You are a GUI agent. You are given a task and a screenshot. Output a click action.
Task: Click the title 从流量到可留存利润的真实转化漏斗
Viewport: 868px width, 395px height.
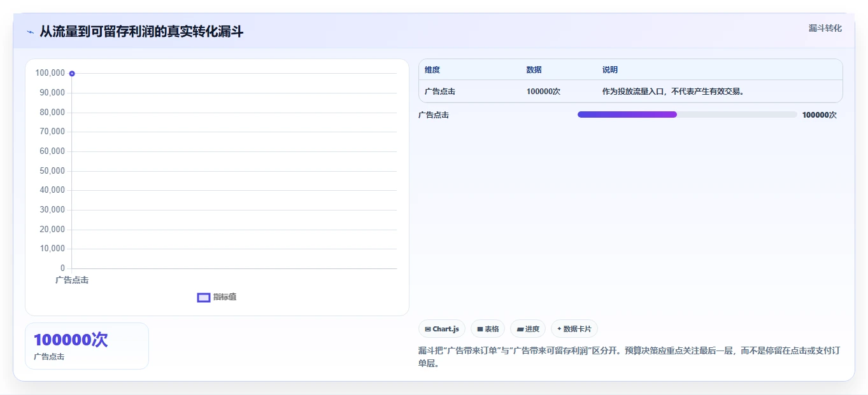pos(141,32)
